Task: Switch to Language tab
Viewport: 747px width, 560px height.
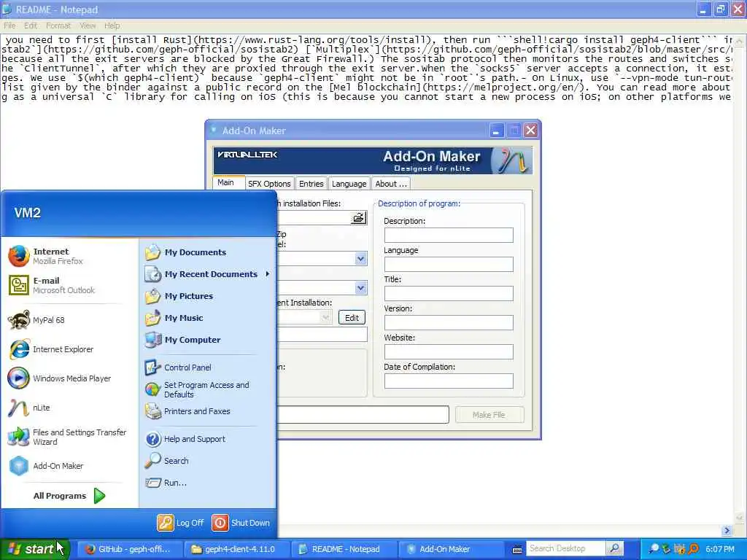Action: click(349, 184)
